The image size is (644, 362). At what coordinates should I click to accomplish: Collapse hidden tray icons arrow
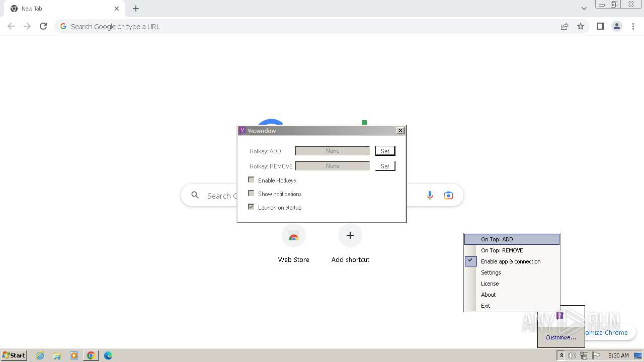coord(561,355)
